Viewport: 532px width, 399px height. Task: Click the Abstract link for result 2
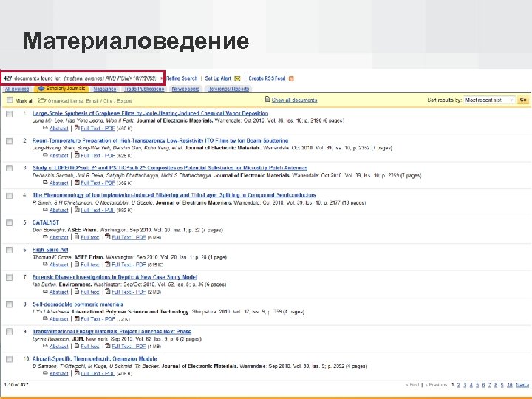[58, 156]
